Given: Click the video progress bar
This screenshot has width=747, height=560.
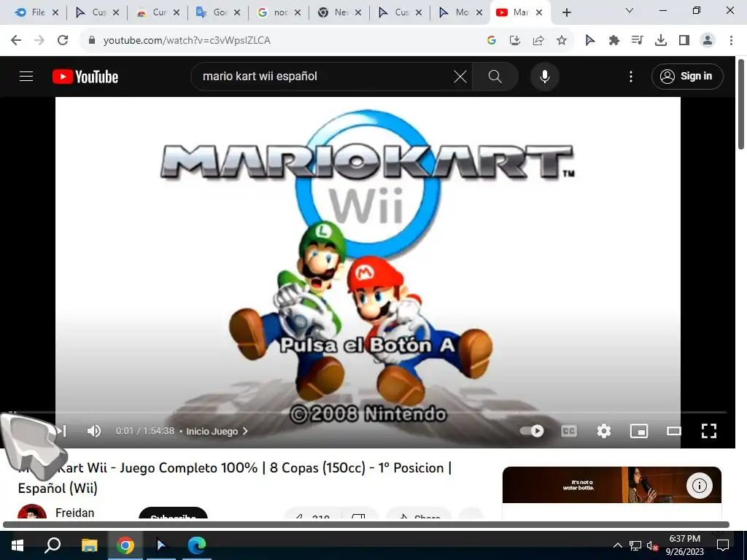Looking at the screenshot, I should (x=368, y=413).
